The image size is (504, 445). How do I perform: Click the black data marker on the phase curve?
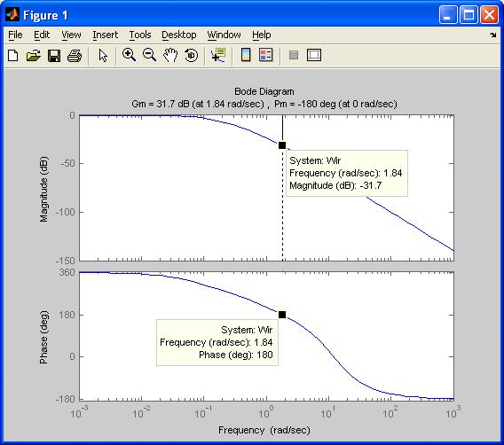(x=282, y=315)
